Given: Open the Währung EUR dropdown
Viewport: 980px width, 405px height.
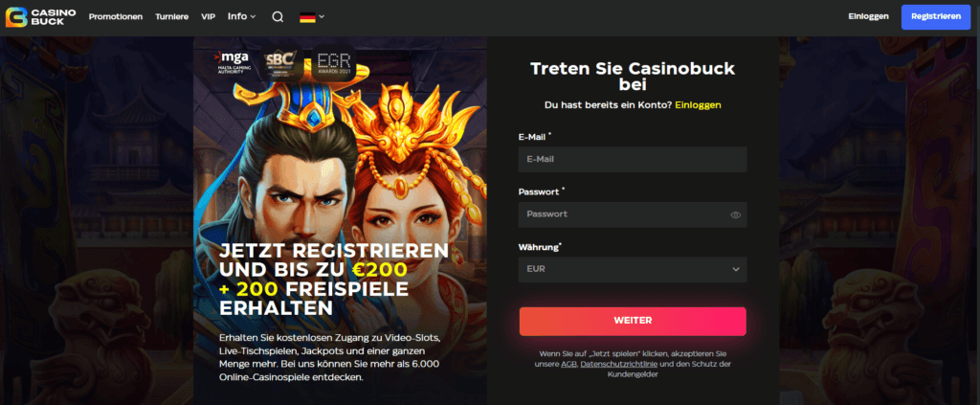Looking at the screenshot, I should tap(633, 269).
